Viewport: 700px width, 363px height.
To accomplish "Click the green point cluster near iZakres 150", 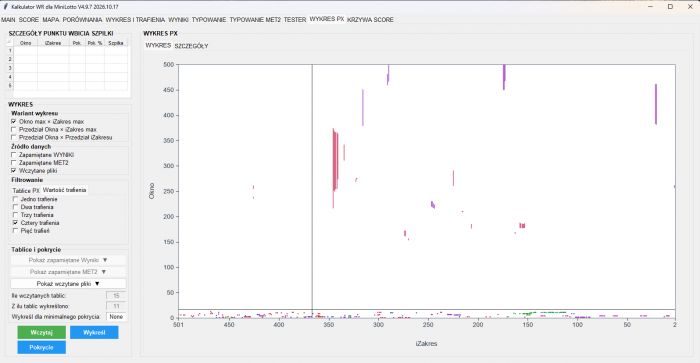I will pyautogui.click(x=529, y=313).
